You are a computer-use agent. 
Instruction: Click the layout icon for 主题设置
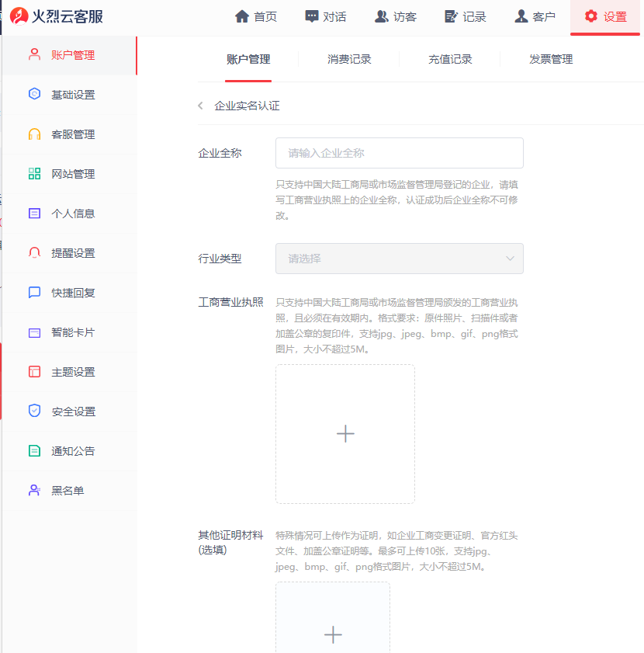(x=35, y=371)
